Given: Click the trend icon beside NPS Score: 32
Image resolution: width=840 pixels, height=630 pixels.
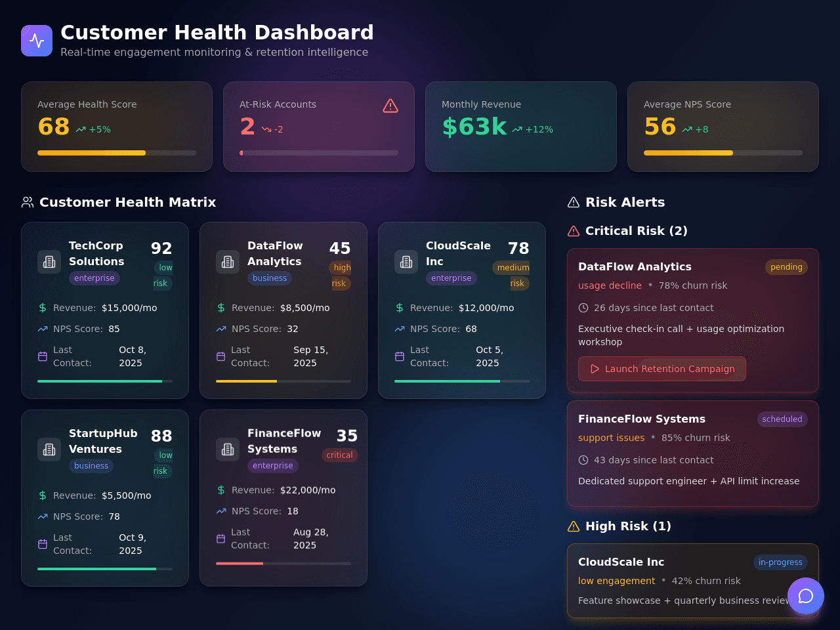Looking at the screenshot, I should pyautogui.click(x=221, y=329).
